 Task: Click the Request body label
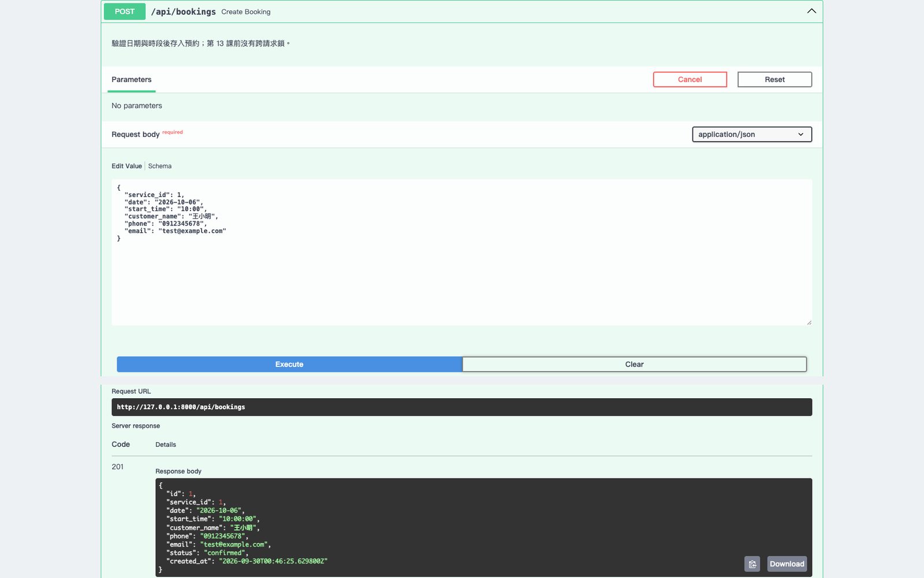[x=136, y=134]
